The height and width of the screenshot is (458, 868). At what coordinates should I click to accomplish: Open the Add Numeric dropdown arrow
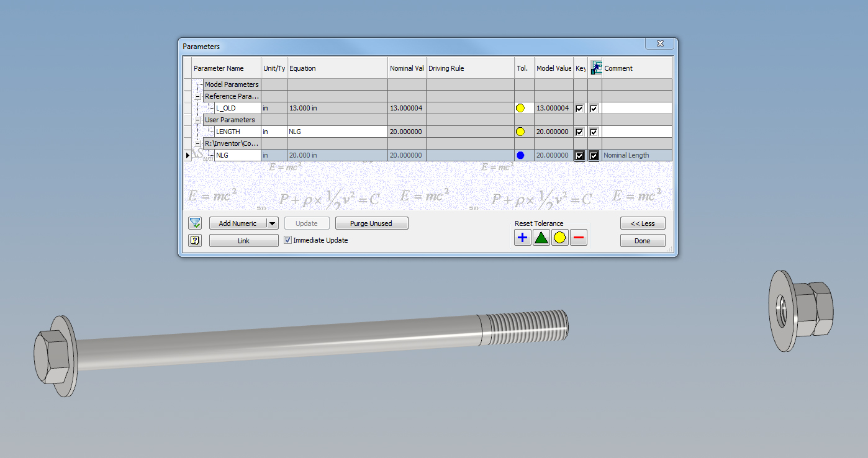(272, 223)
